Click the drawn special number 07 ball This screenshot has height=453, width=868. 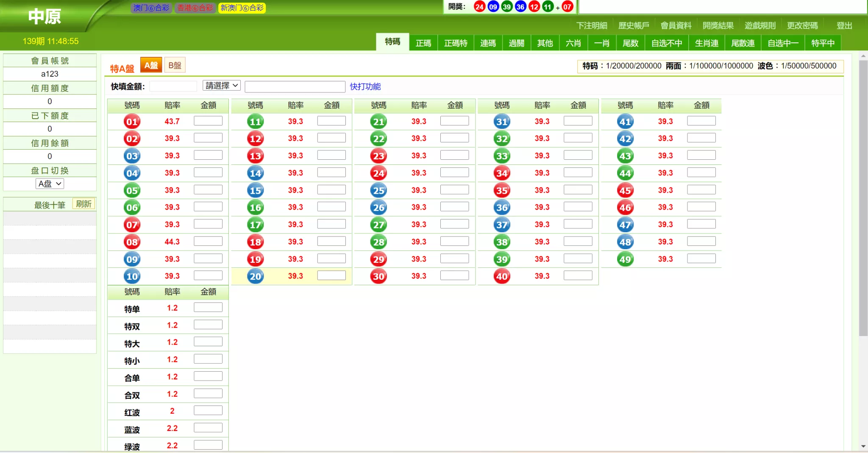(x=567, y=7)
